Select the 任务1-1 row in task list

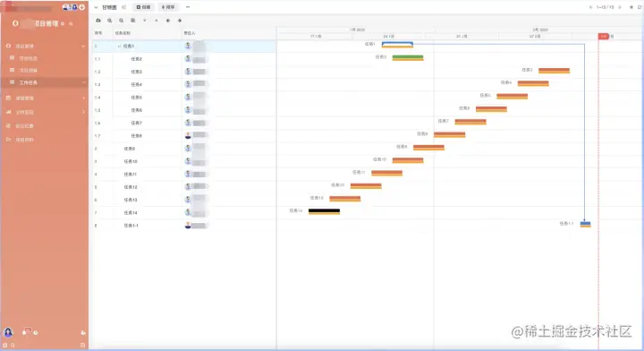coord(184,226)
